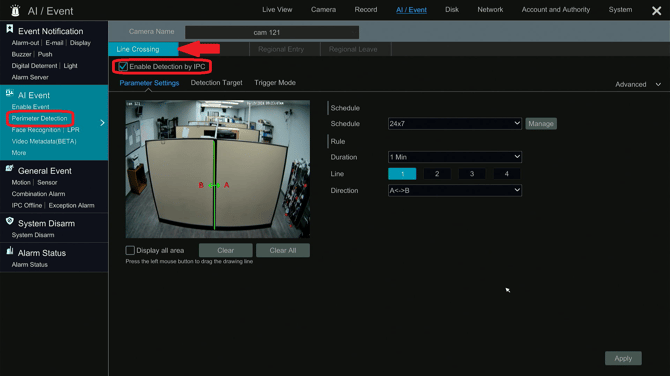Open the Direction A<->B dropdown
670x376 pixels.
(455, 190)
